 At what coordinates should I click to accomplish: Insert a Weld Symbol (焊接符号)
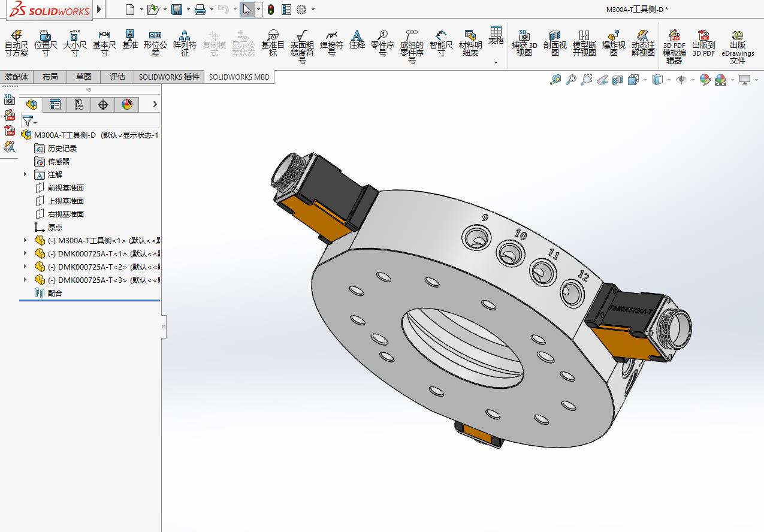[331, 44]
